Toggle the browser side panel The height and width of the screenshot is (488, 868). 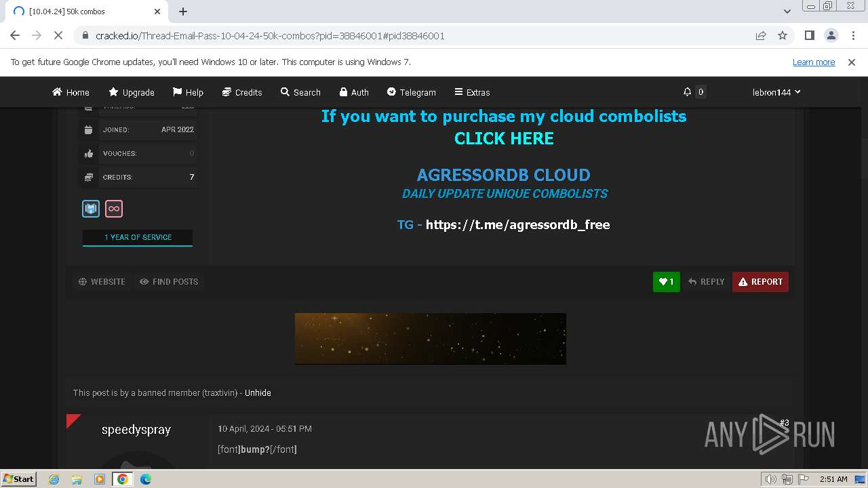click(x=809, y=35)
